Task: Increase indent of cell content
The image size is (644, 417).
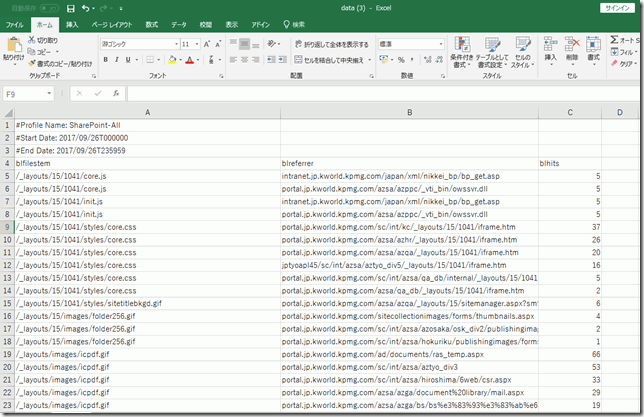Action: [283, 60]
